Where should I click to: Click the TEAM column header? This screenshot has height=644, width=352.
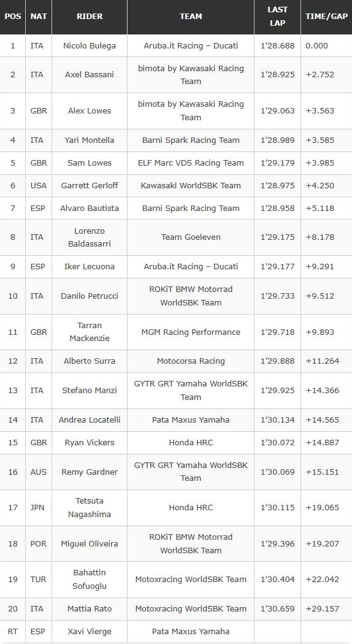coord(191,17)
